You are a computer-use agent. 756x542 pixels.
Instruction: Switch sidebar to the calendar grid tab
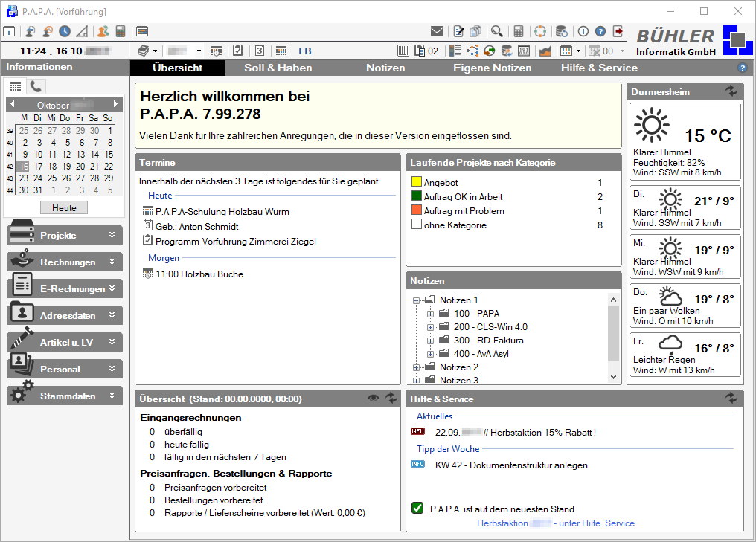click(16, 86)
